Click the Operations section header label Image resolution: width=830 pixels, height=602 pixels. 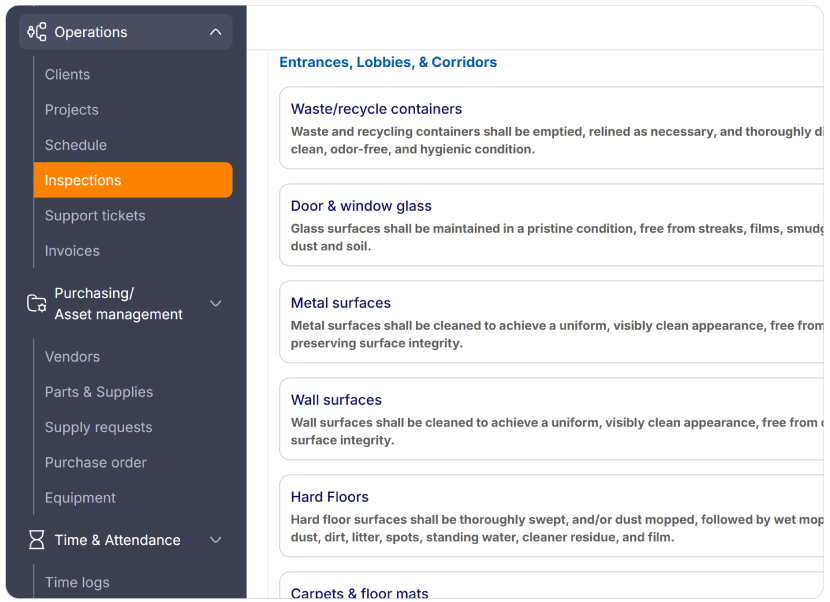[91, 32]
